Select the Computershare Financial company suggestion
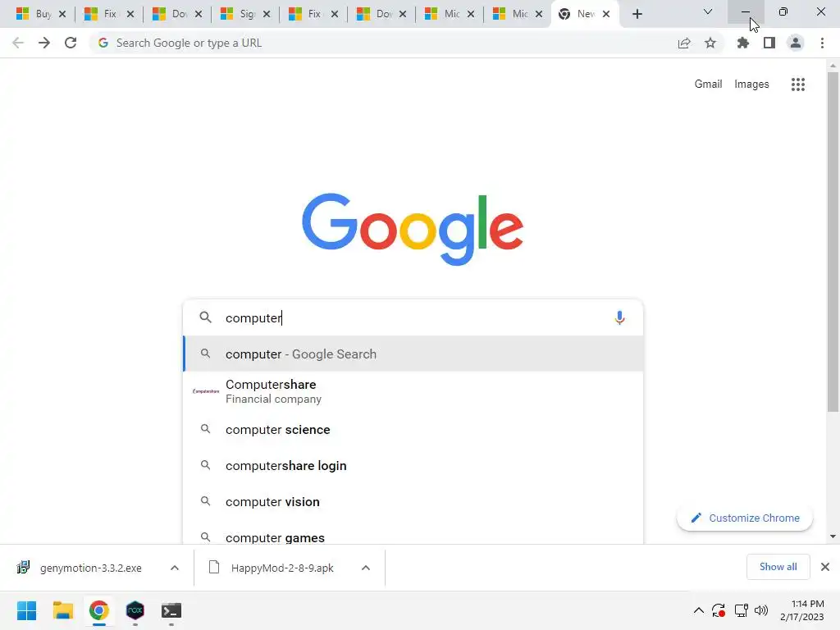 pos(413,391)
